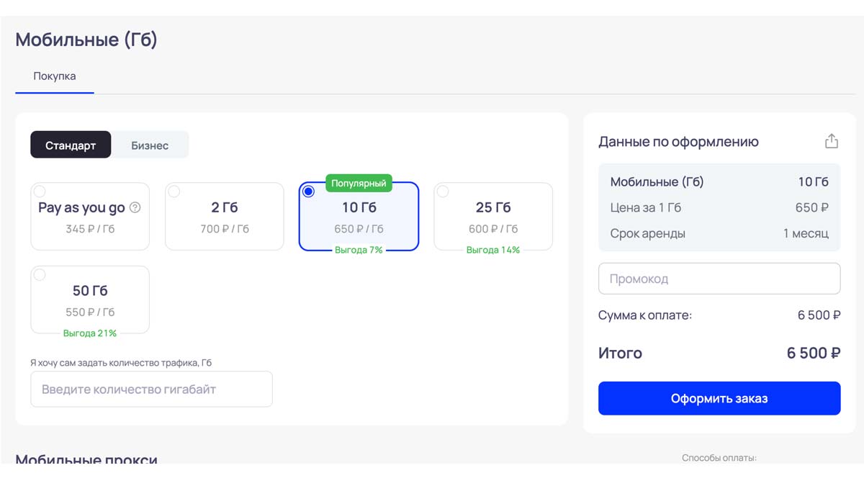Click the share icon in order summary
864x504 pixels.
point(831,141)
